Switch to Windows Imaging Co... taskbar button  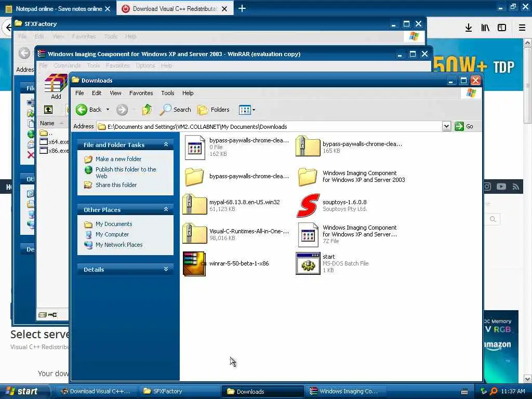pyautogui.click(x=346, y=391)
